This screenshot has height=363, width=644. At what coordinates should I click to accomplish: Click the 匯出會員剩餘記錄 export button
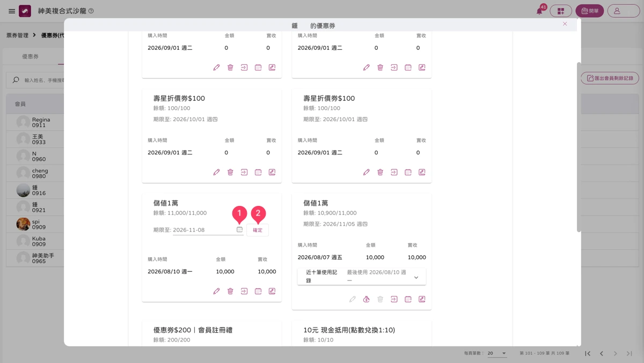point(610,78)
